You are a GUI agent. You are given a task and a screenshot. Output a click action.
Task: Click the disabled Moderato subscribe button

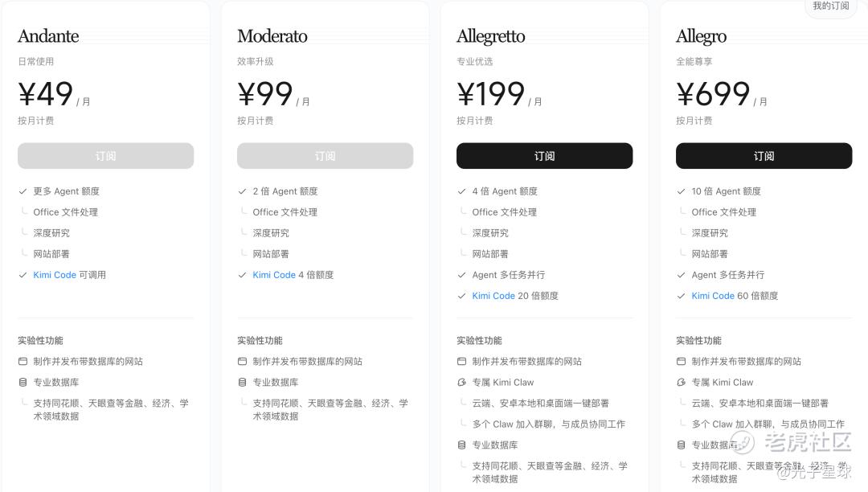[x=325, y=156]
